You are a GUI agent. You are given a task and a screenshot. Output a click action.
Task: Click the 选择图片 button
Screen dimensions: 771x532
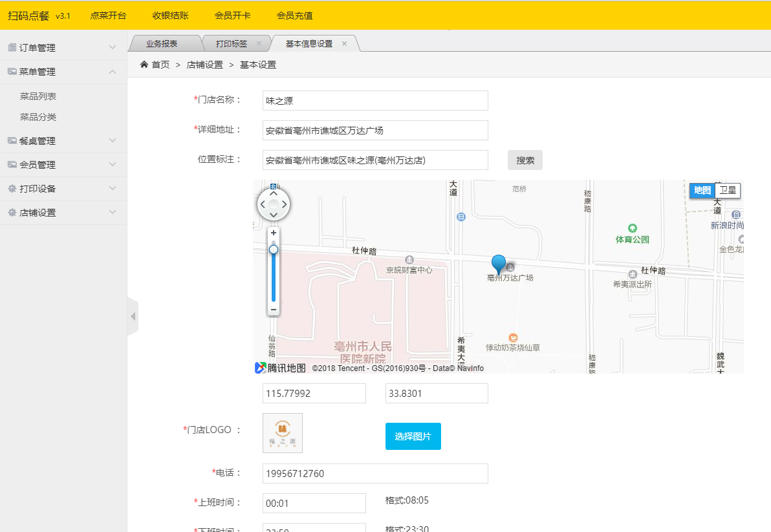(x=413, y=436)
